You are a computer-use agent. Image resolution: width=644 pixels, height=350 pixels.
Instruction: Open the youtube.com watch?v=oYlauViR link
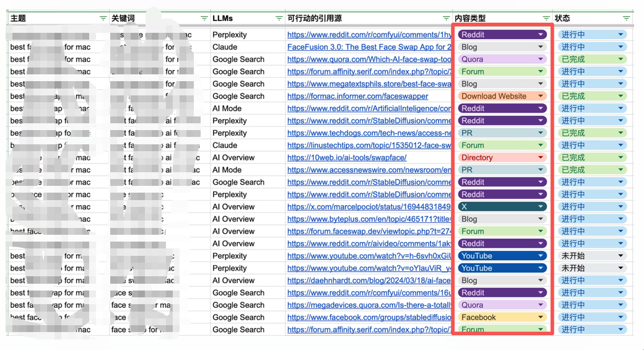point(369,268)
